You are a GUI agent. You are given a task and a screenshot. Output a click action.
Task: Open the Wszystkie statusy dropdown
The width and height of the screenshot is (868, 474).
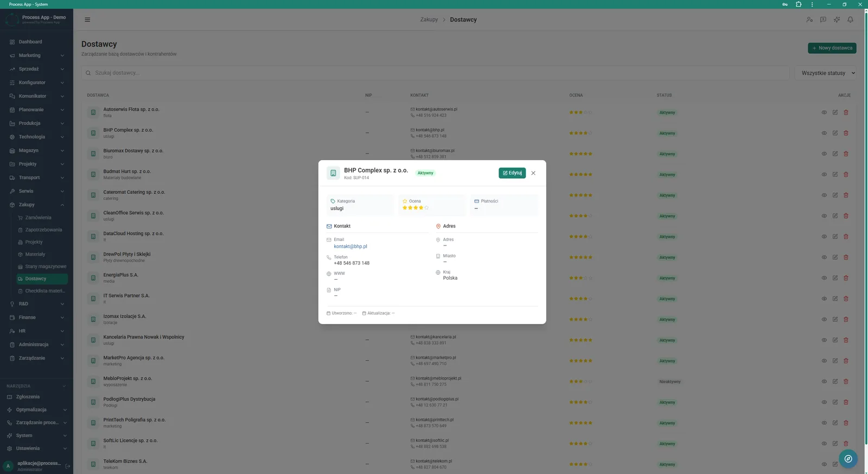[826, 73]
